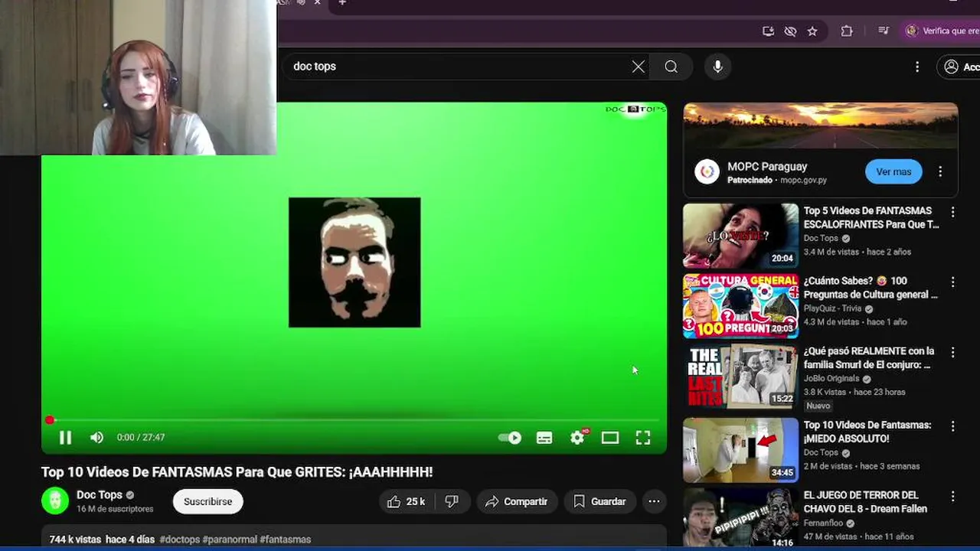Dislike the video with thumbs down

pyautogui.click(x=452, y=501)
